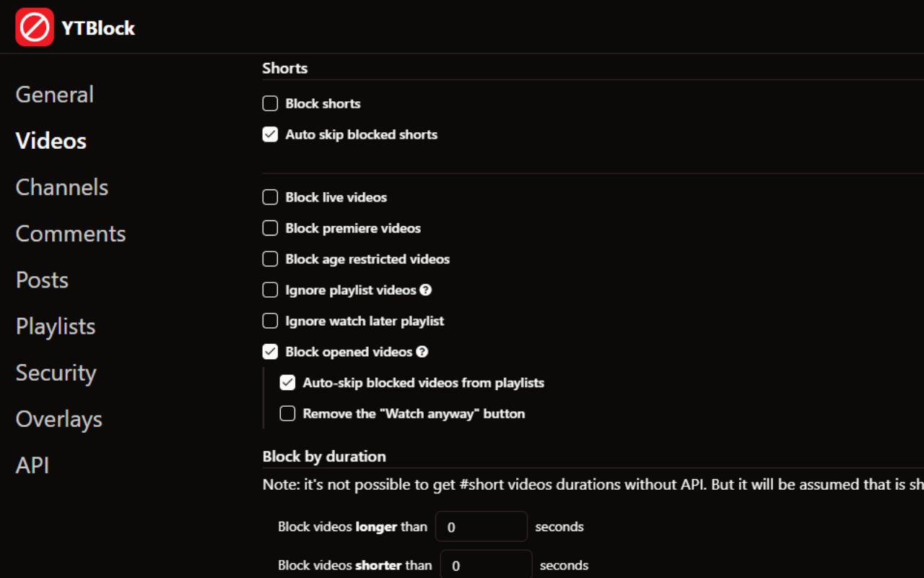This screenshot has height=578, width=924.
Task: Click the YTBlock logo icon
Action: click(34, 27)
